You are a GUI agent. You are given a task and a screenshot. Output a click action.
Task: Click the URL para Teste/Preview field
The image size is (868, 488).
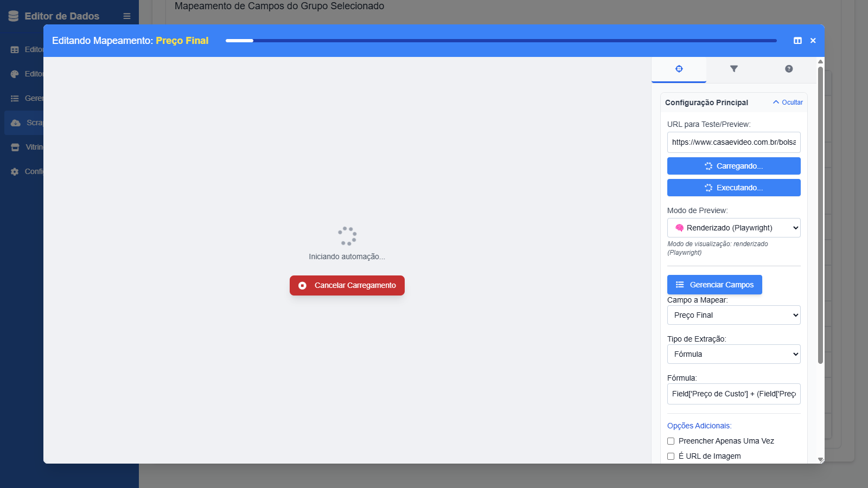733,142
